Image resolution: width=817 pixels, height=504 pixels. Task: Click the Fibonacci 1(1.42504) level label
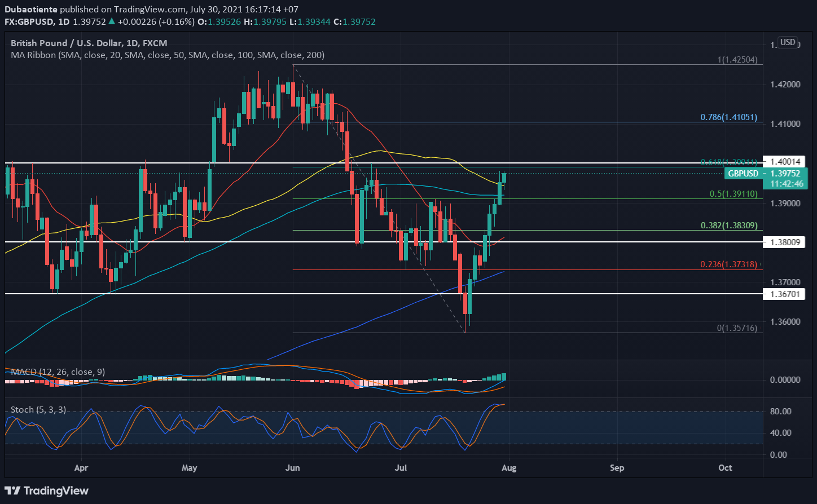(x=737, y=60)
